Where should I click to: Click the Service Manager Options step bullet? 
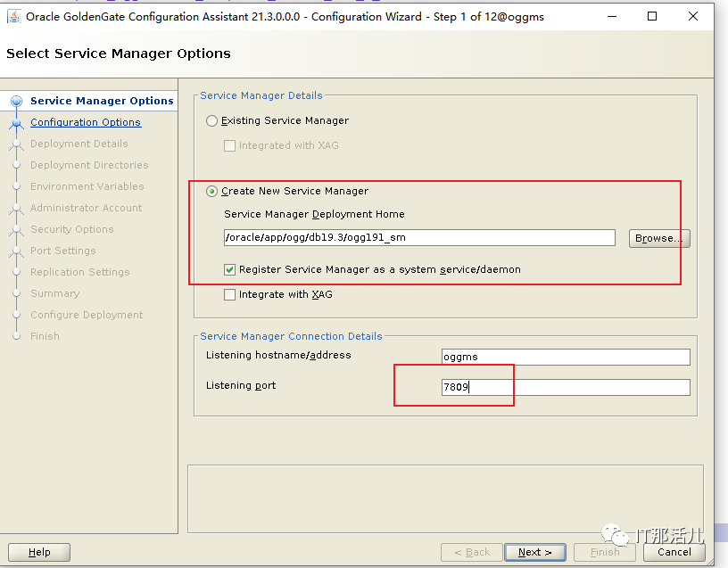point(16,102)
